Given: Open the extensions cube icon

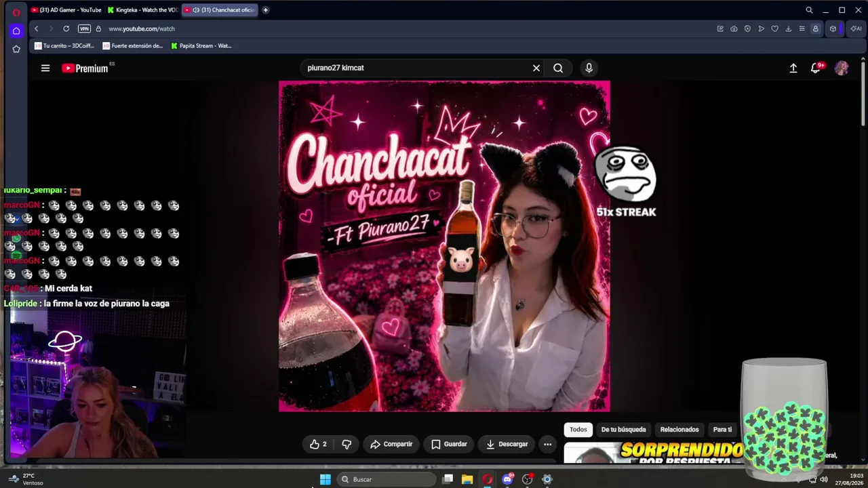Looking at the screenshot, I should [833, 28].
